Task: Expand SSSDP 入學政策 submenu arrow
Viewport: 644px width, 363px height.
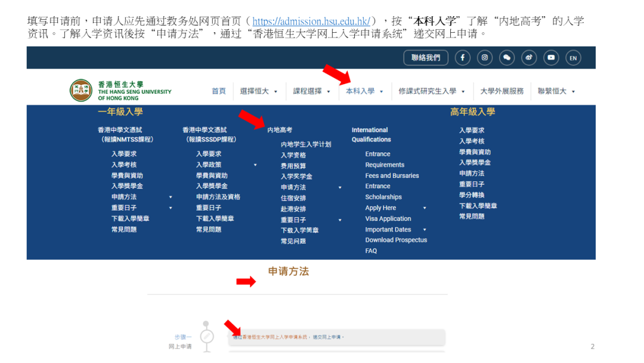Action: coord(255,165)
